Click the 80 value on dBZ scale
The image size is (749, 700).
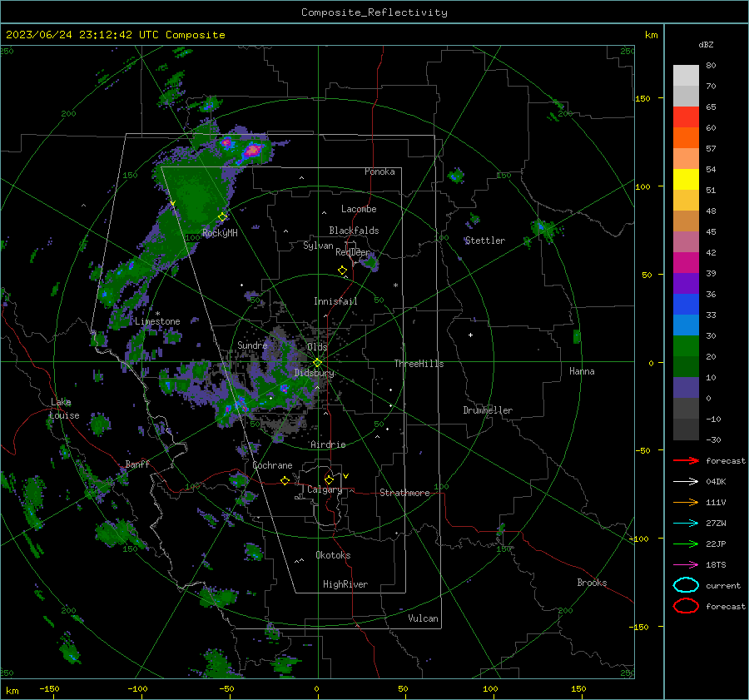point(711,66)
